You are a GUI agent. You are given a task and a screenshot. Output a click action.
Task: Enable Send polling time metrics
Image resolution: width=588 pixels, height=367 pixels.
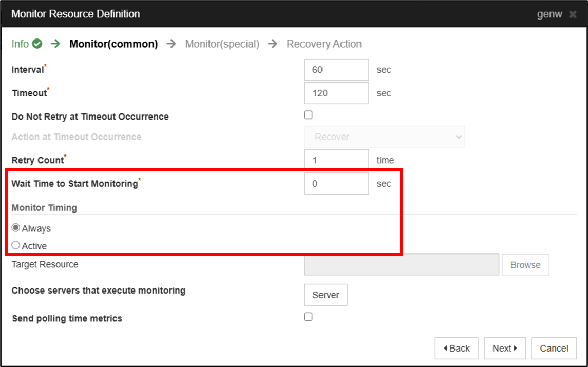click(x=308, y=317)
